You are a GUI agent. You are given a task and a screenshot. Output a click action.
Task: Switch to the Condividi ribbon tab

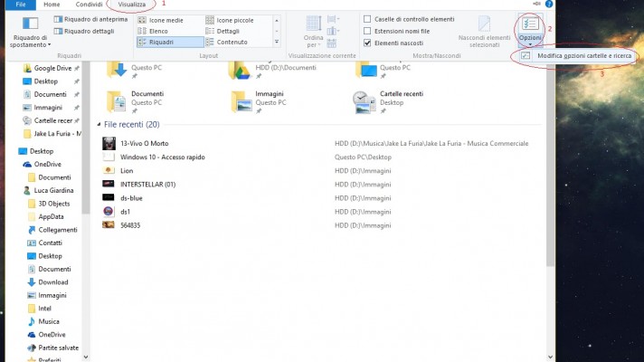click(89, 5)
